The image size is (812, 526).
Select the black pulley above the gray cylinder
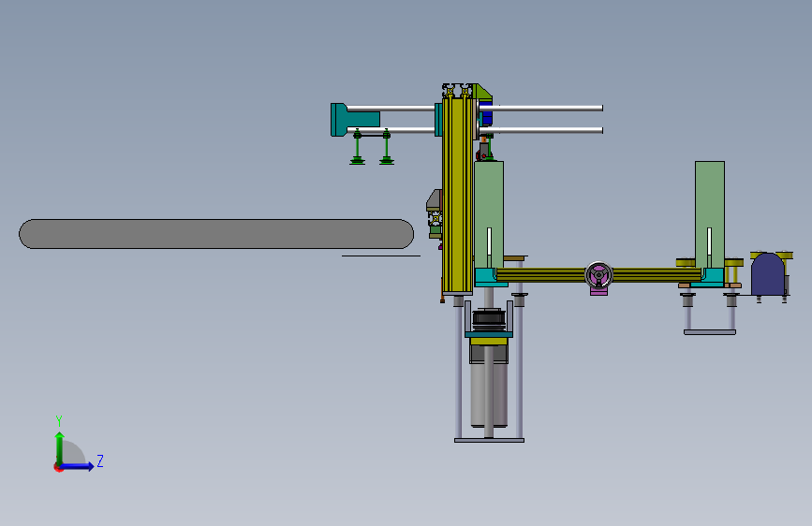(x=489, y=319)
